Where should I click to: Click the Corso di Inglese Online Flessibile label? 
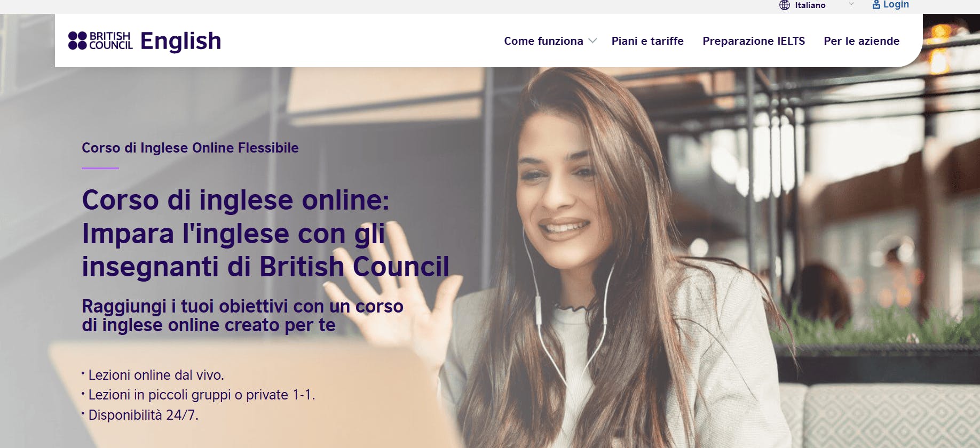(x=190, y=148)
